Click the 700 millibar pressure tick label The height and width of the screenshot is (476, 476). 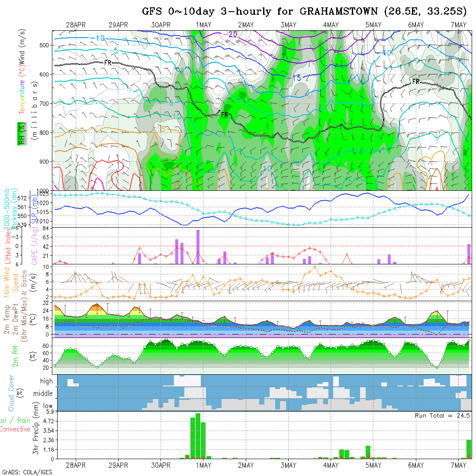44,103
